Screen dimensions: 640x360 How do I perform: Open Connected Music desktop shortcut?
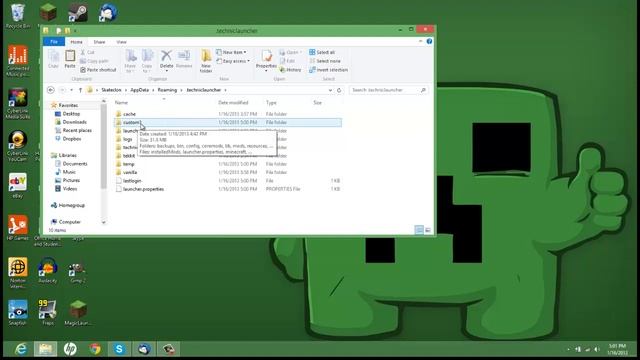point(18,60)
